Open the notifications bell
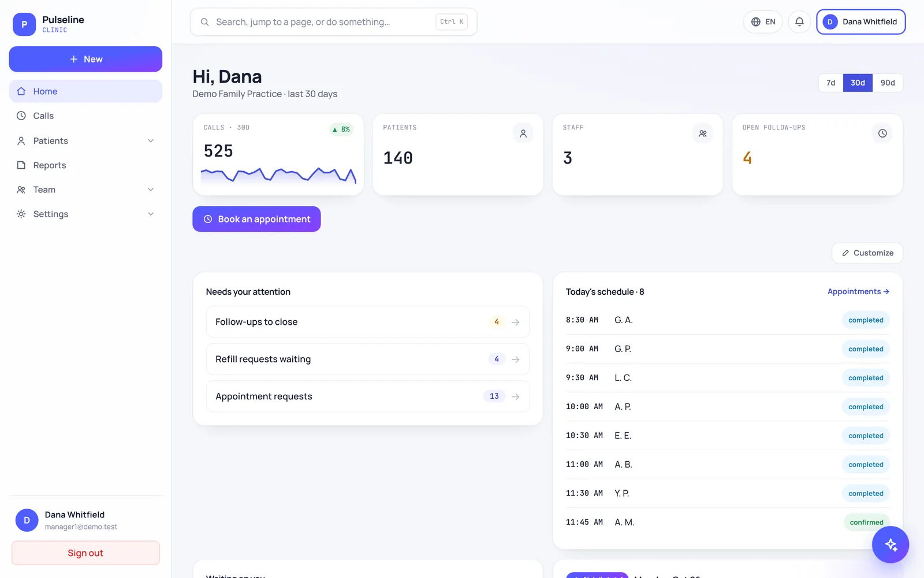 click(799, 22)
